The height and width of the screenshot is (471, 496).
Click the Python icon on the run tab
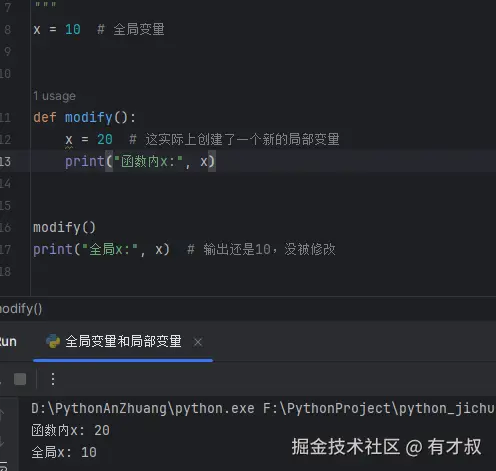pos(53,341)
